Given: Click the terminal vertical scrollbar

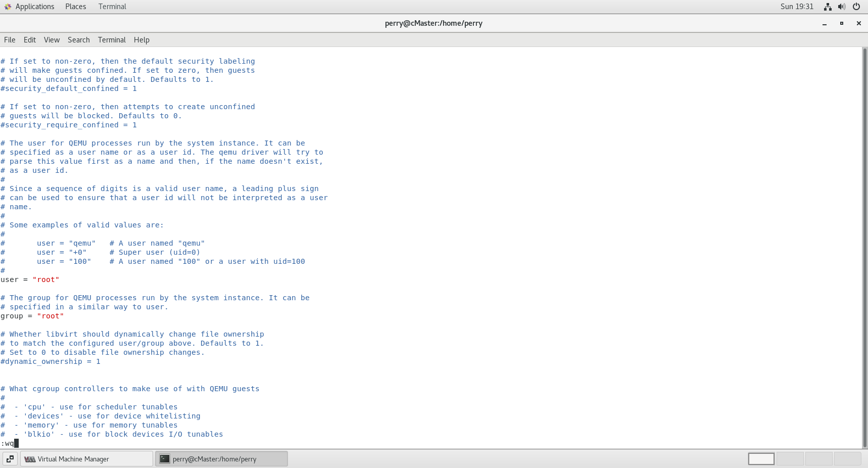Looking at the screenshot, I should [x=864, y=248].
